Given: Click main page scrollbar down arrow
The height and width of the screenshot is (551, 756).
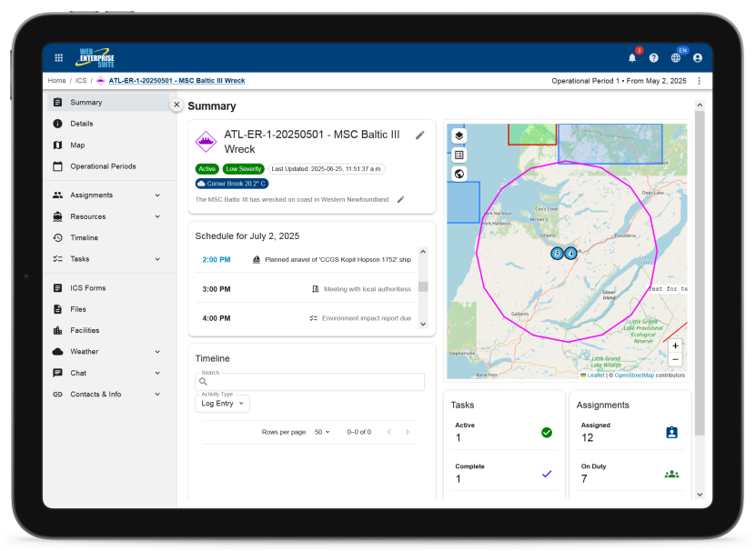Looking at the screenshot, I should pos(700,495).
